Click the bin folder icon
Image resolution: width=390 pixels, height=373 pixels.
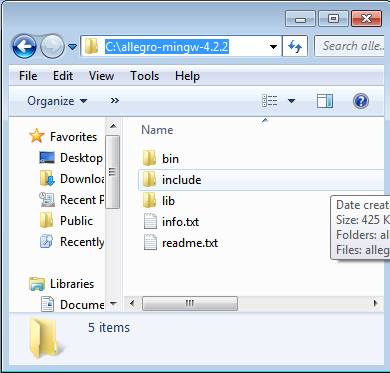149,158
